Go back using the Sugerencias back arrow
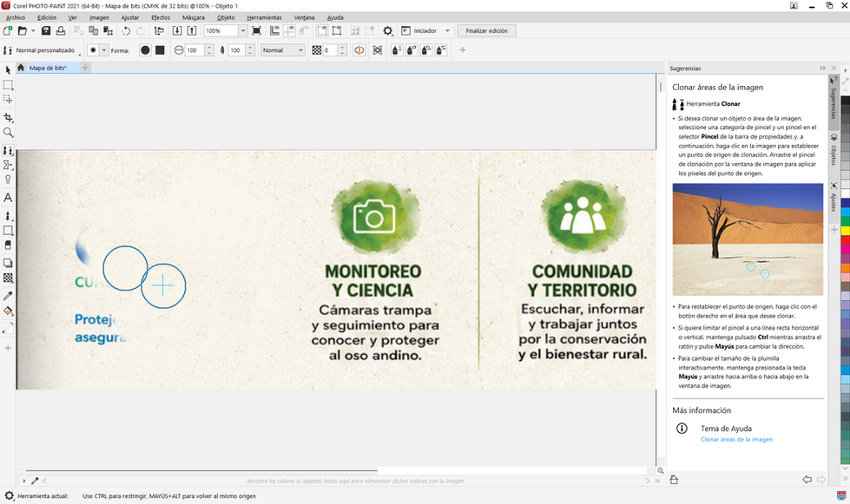This screenshot has height=504, width=850. click(807, 480)
